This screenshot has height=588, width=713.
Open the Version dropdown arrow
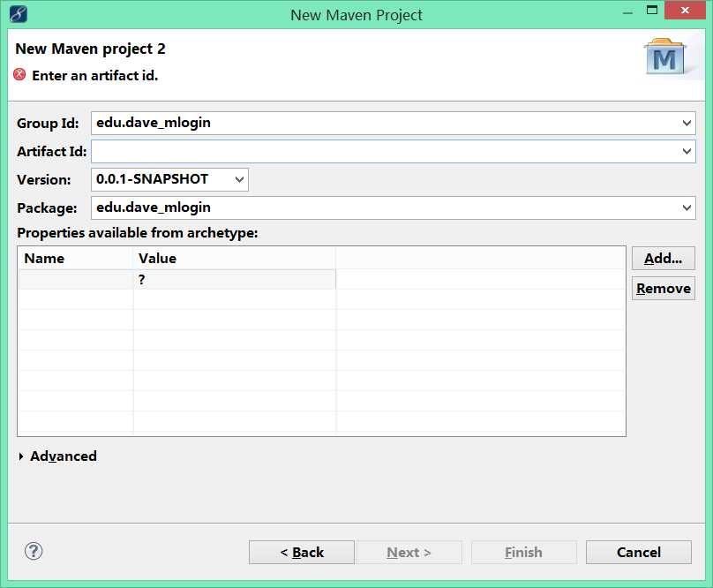click(240, 179)
